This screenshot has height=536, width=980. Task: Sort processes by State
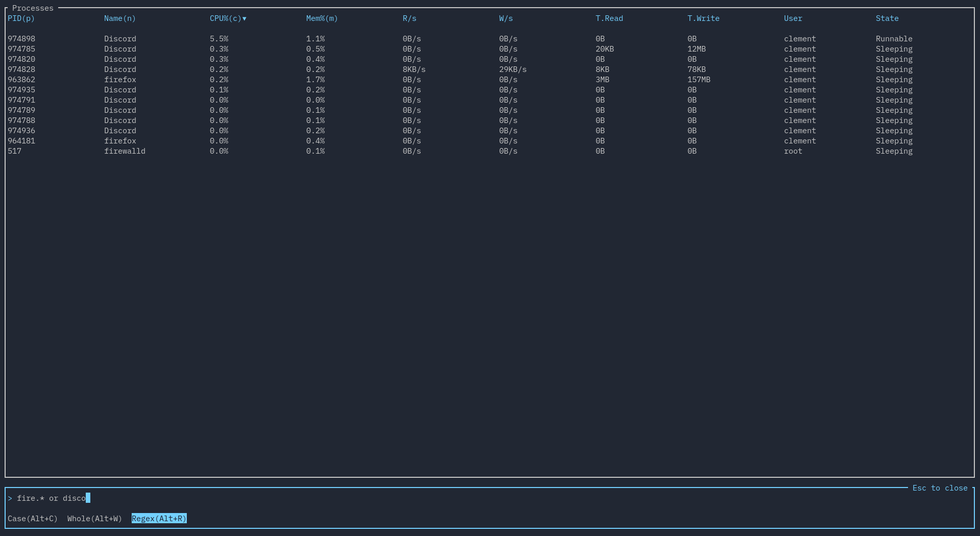point(887,18)
